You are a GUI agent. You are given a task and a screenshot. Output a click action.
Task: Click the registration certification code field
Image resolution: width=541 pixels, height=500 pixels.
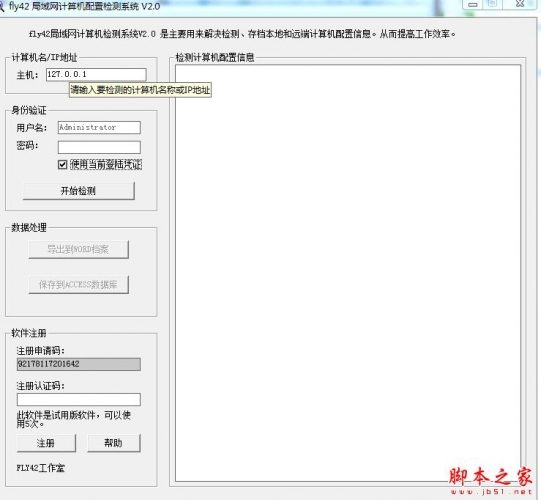tap(78, 399)
